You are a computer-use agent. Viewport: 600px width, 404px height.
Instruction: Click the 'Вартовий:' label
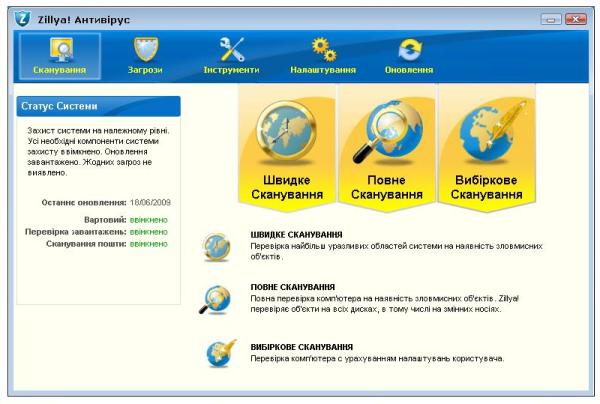pyautogui.click(x=105, y=220)
